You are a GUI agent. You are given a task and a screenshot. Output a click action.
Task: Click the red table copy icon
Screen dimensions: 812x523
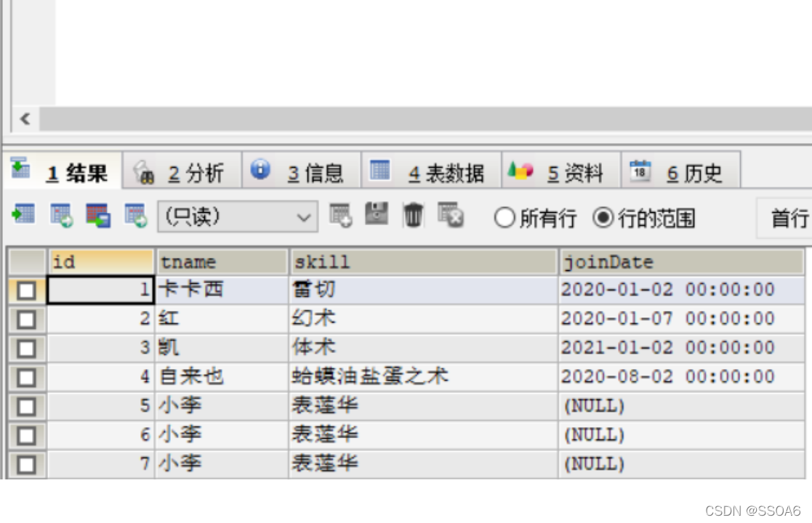98,215
